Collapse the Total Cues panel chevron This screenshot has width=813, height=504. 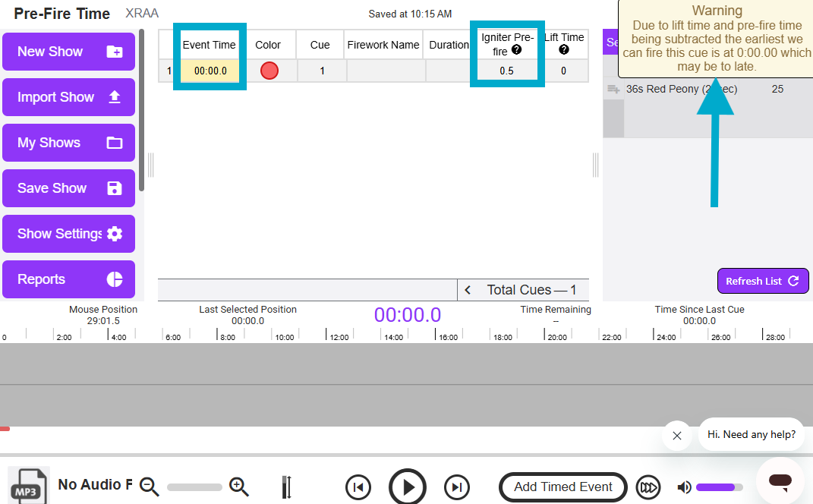click(468, 290)
